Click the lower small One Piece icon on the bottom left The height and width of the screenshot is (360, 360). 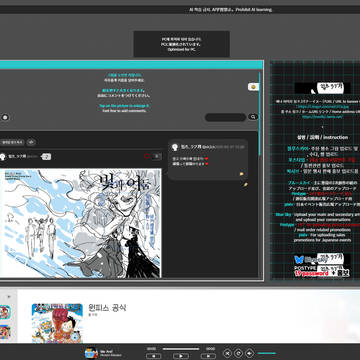pos(5,332)
